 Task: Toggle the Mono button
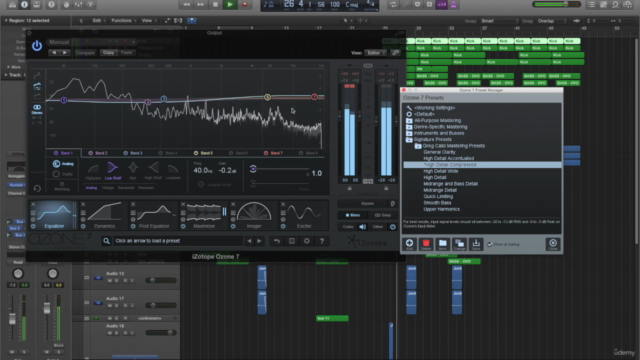353,215
